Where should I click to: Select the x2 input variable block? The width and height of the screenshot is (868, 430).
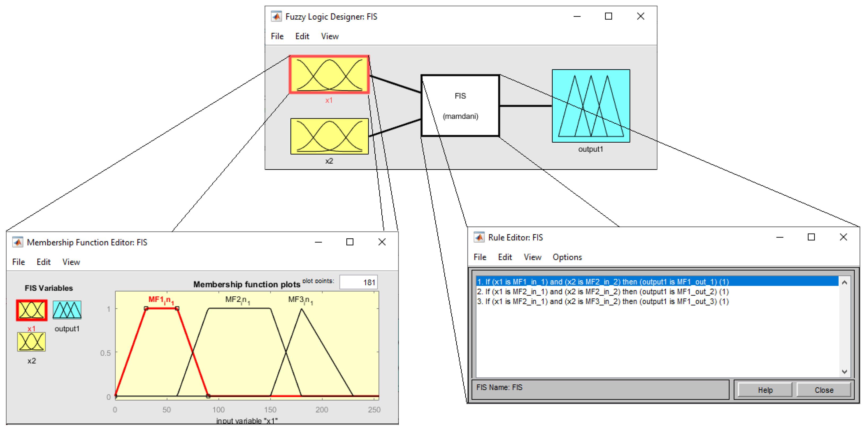pos(329,136)
